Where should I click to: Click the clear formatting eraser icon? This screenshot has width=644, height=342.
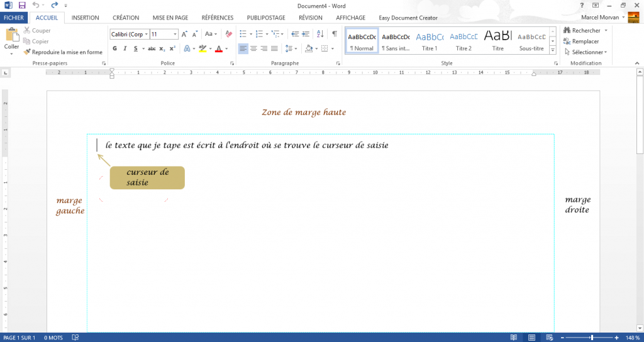(x=228, y=34)
